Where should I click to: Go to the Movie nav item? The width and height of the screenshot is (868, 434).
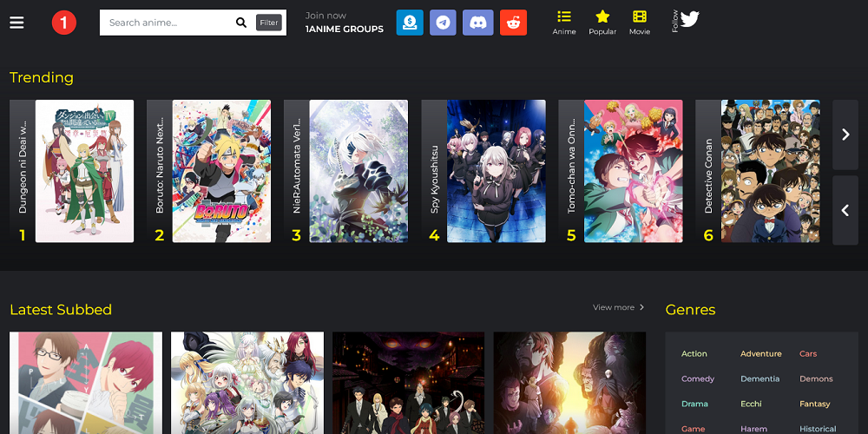point(640,23)
